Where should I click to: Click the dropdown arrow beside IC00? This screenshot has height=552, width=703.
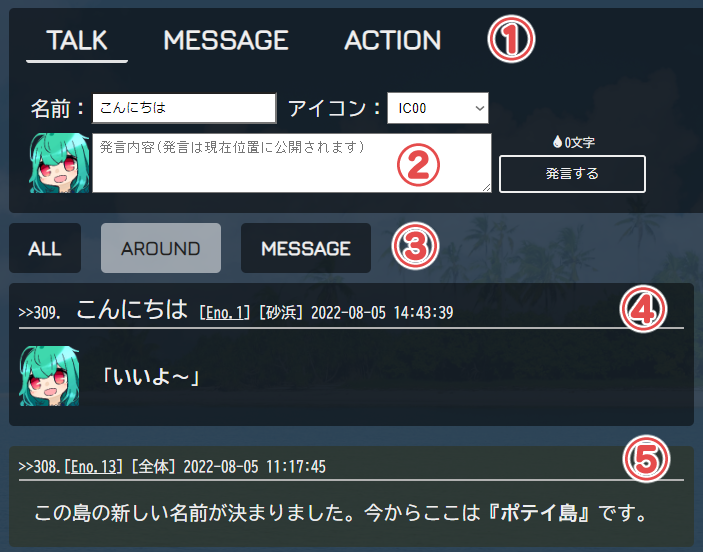(x=480, y=108)
